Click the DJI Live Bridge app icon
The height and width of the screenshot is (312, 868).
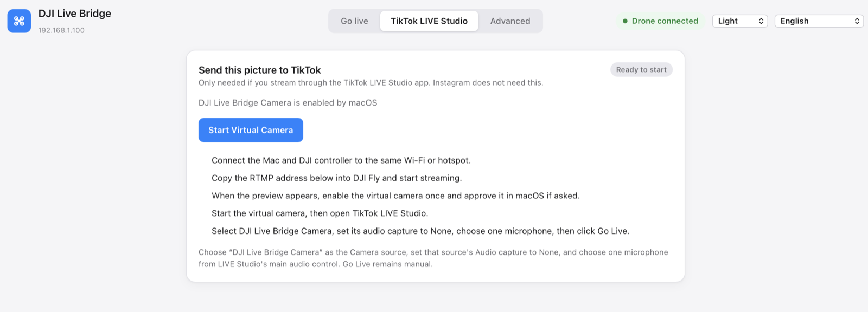point(19,21)
